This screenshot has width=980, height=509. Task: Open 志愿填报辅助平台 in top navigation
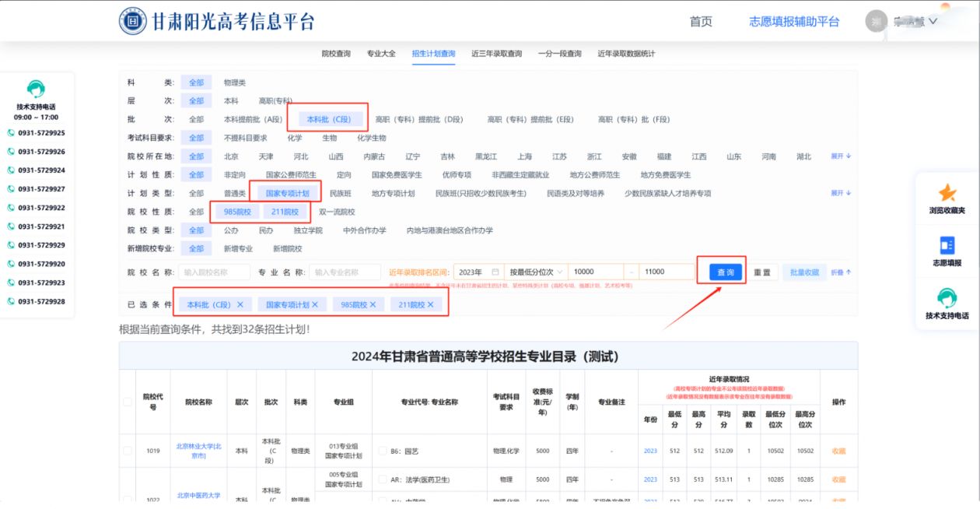tap(794, 22)
